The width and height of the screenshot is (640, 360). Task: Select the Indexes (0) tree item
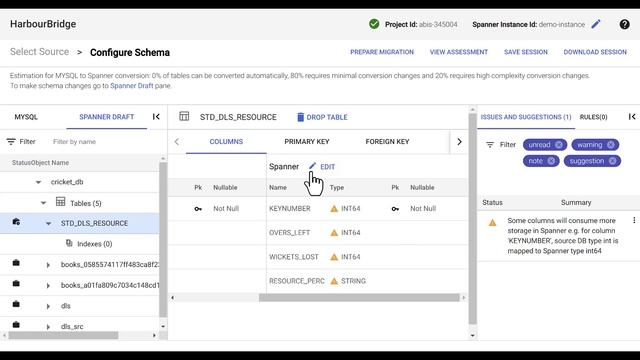click(94, 244)
